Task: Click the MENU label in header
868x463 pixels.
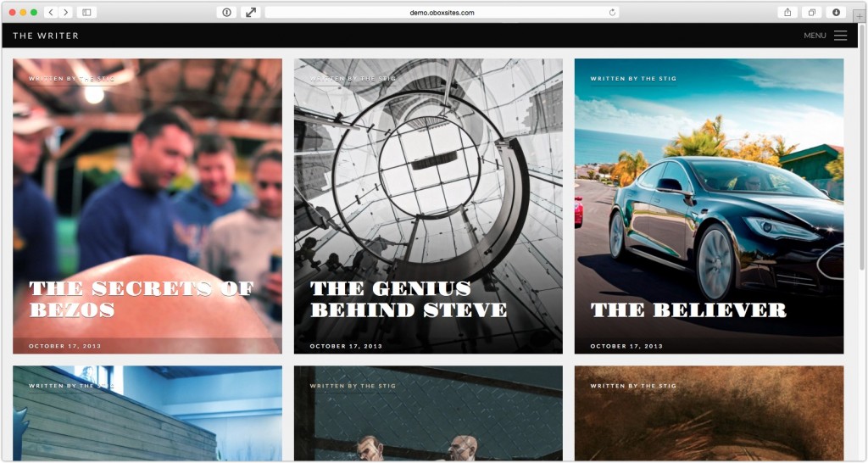Action: [x=815, y=36]
